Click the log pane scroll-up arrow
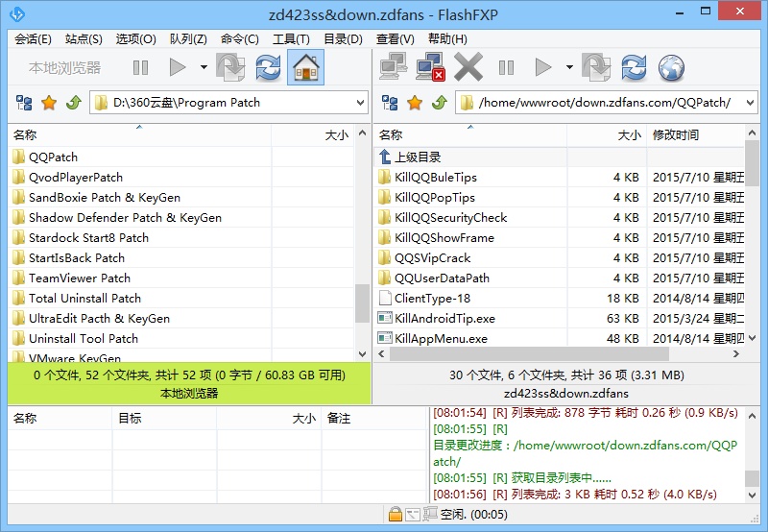Image resolution: width=768 pixels, height=532 pixels. pos(752,416)
